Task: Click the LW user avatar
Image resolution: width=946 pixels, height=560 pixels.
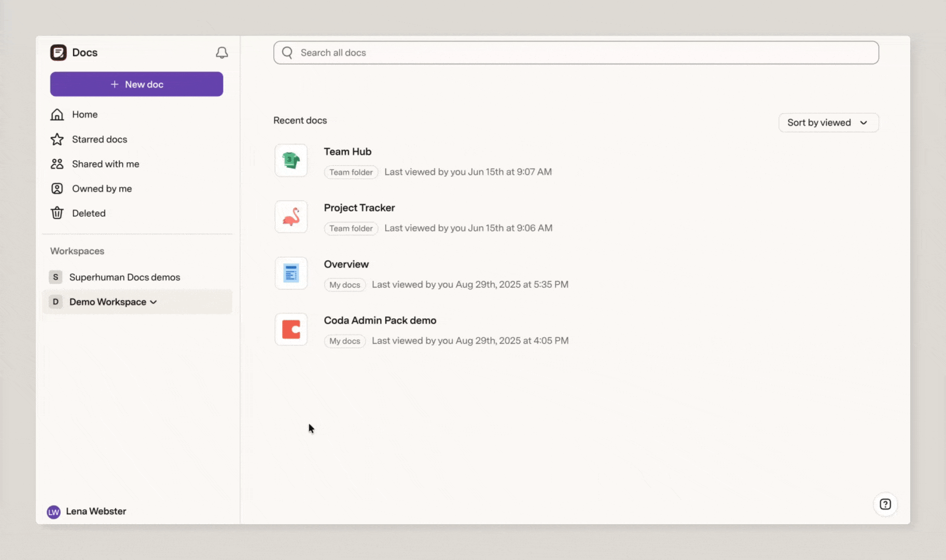Action: click(53, 512)
